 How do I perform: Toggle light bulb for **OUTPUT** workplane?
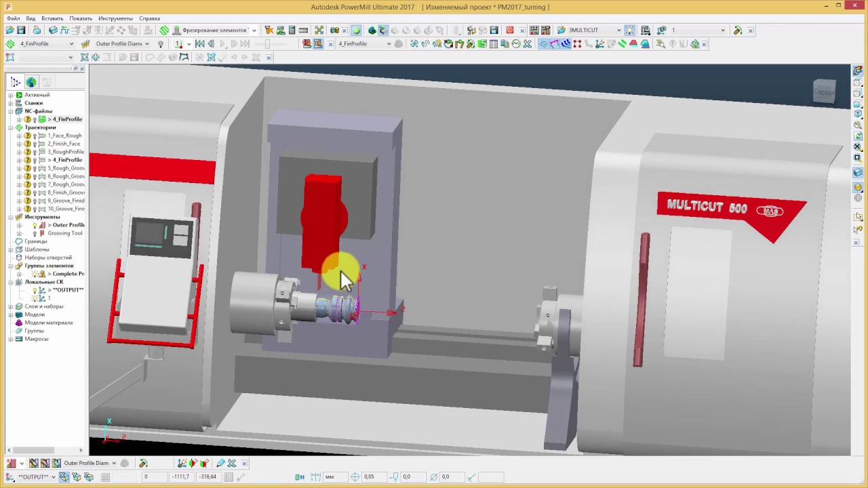(35, 290)
